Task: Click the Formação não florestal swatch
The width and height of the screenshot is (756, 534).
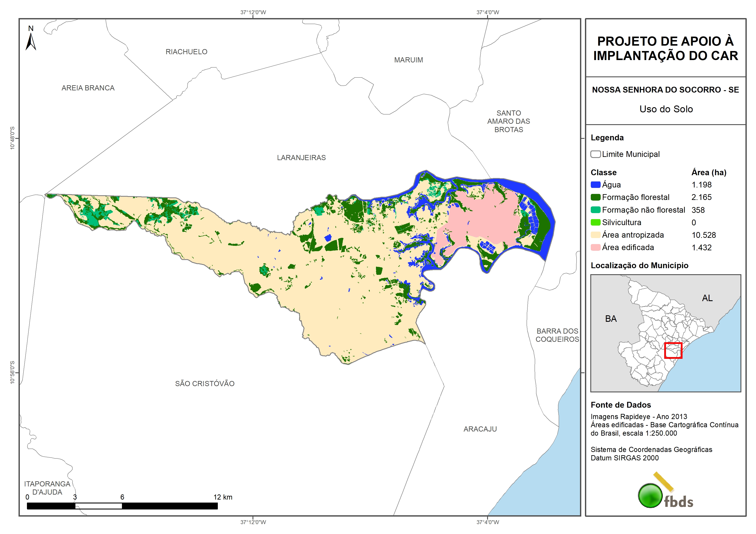Action: (595, 210)
